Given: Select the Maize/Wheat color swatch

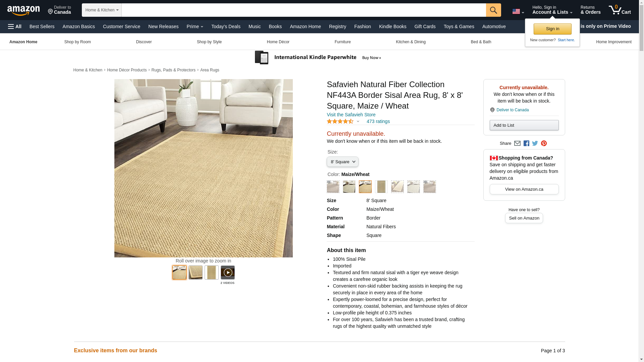Looking at the screenshot, I should 365,187.
